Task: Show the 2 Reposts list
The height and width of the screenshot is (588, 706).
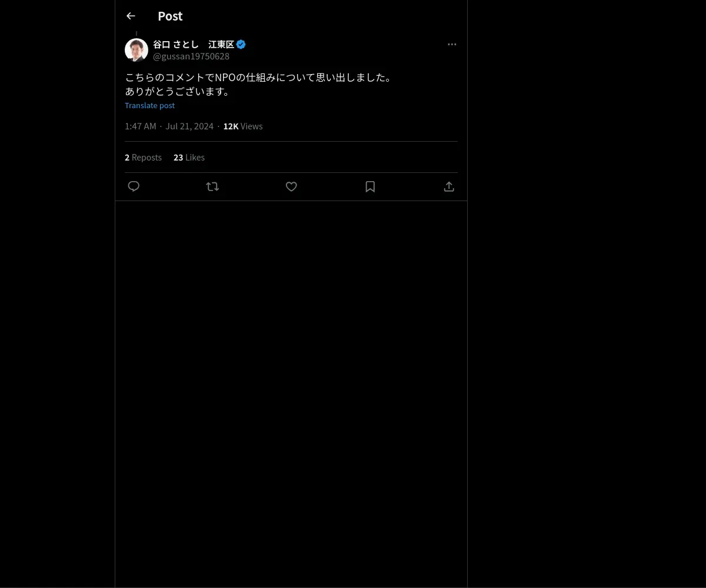Action: [143, 158]
